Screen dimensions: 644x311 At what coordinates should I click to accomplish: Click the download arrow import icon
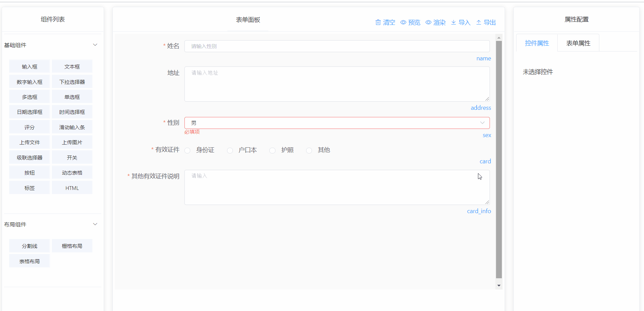coord(453,23)
